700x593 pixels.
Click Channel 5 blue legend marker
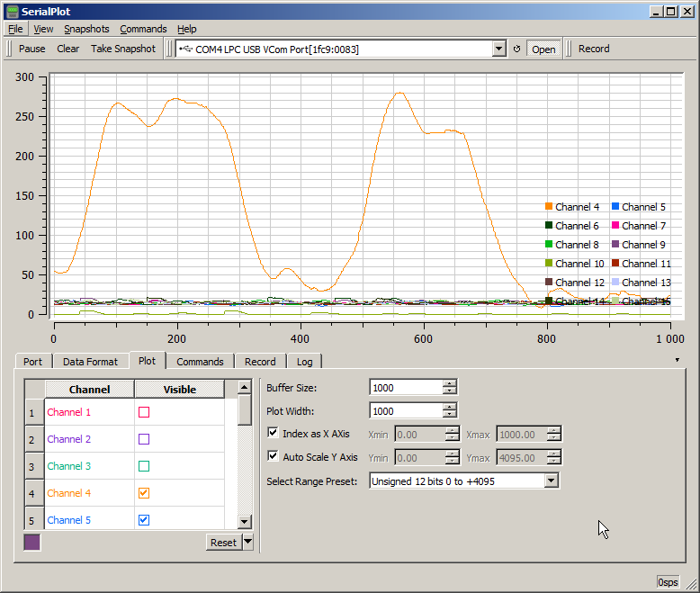[x=615, y=206]
